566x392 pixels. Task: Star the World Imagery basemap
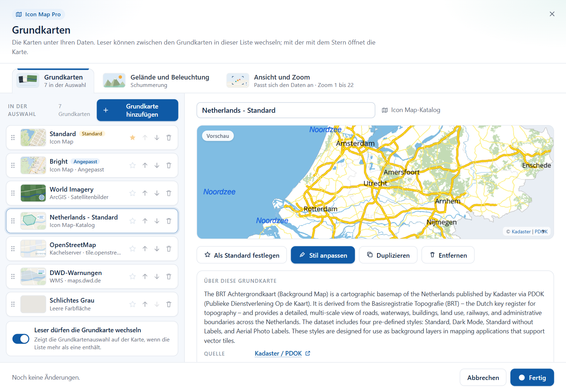(x=133, y=193)
